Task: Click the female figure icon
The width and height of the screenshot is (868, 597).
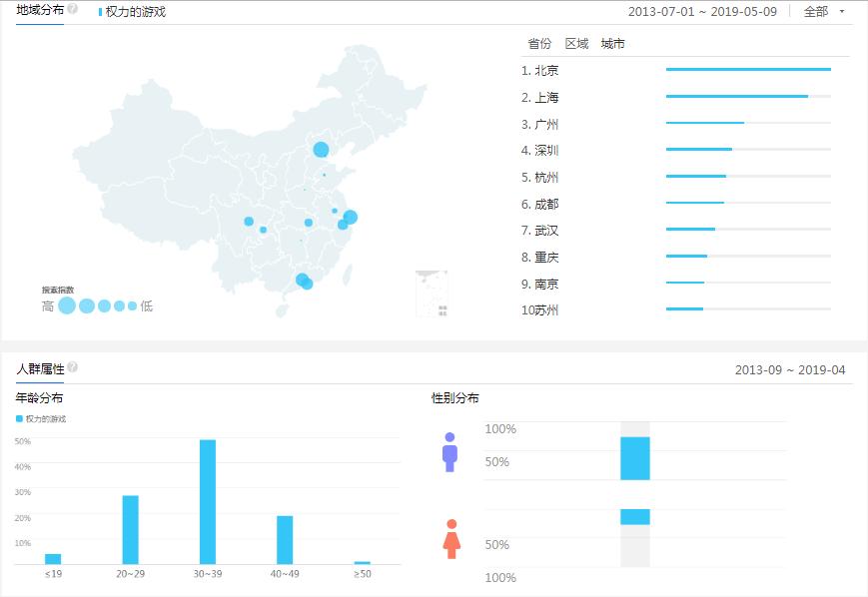Action: [x=451, y=539]
